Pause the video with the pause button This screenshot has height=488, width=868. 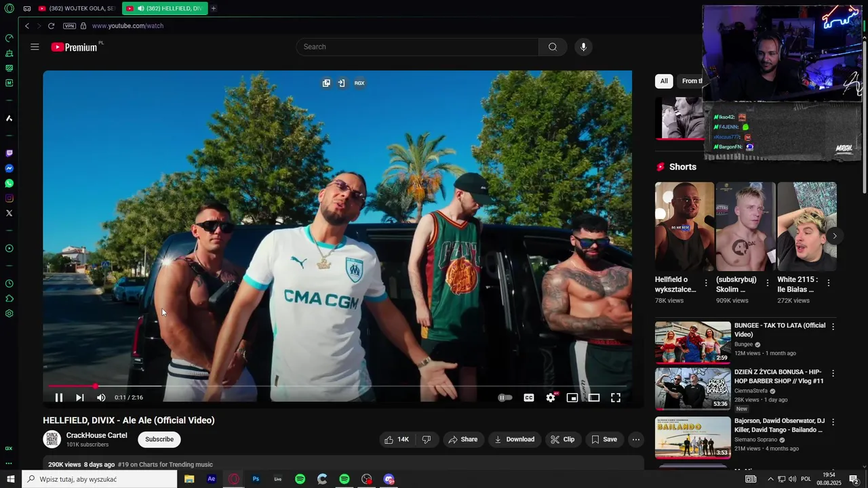coord(59,398)
